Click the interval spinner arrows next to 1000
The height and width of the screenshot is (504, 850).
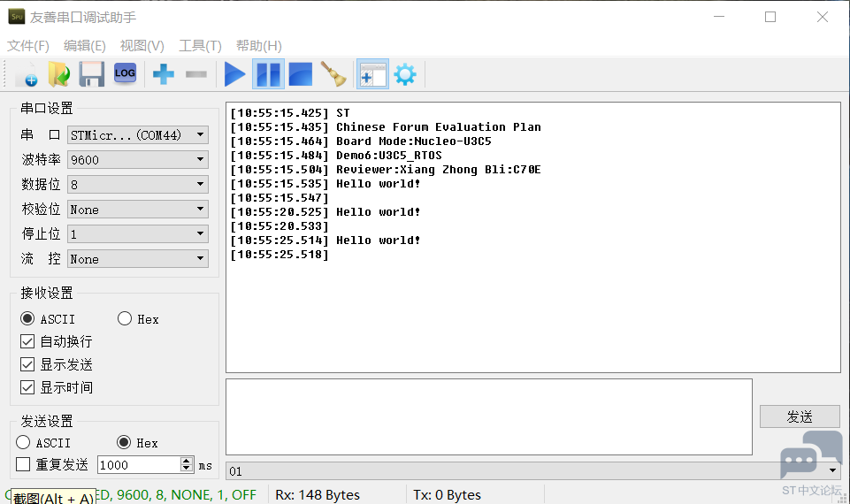tap(187, 465)
